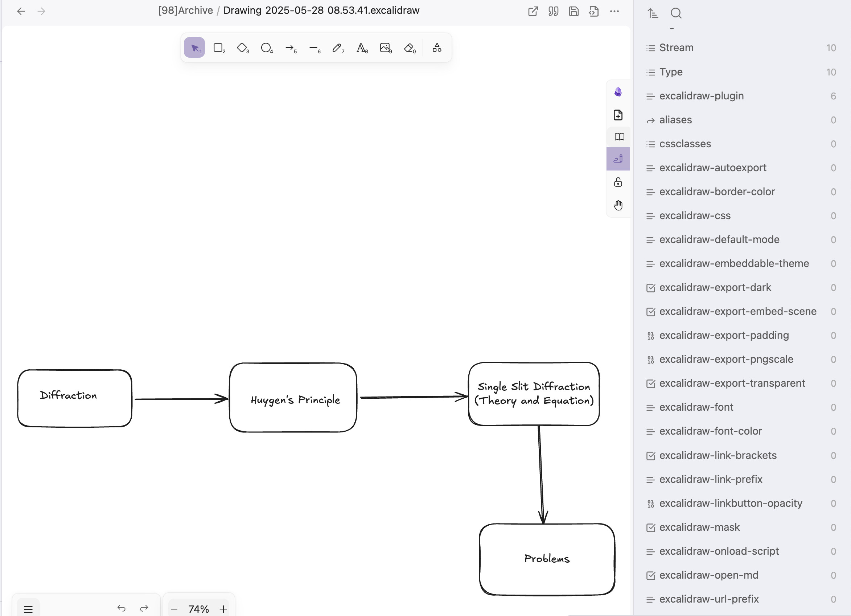
Task: Select the excalidraw-font property
Action: [741, 407]
